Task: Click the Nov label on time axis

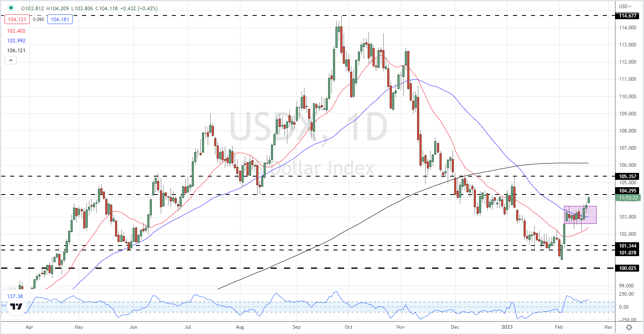Action: [400, 327]
